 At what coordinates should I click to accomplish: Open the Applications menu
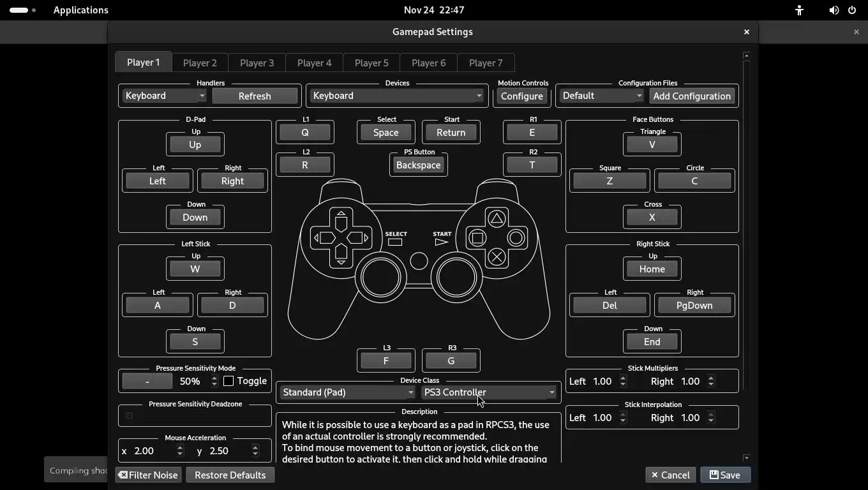coord(80,10)
